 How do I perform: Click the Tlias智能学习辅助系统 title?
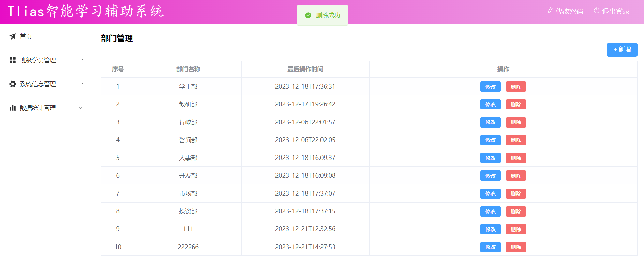point(86,11)
